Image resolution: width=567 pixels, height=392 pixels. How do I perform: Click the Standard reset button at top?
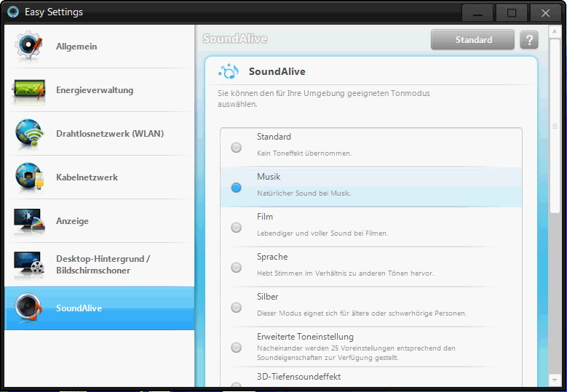click(472, 39)
